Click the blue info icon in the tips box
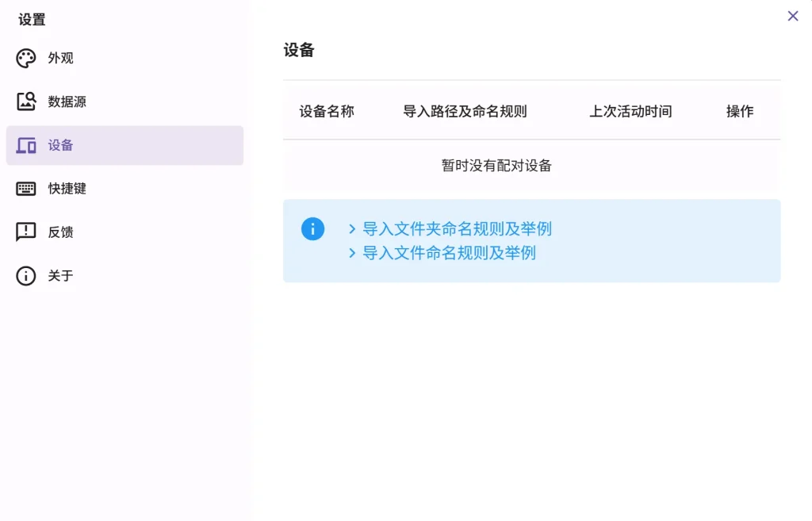This screenshot has height=521, width=812. point(312,229)
